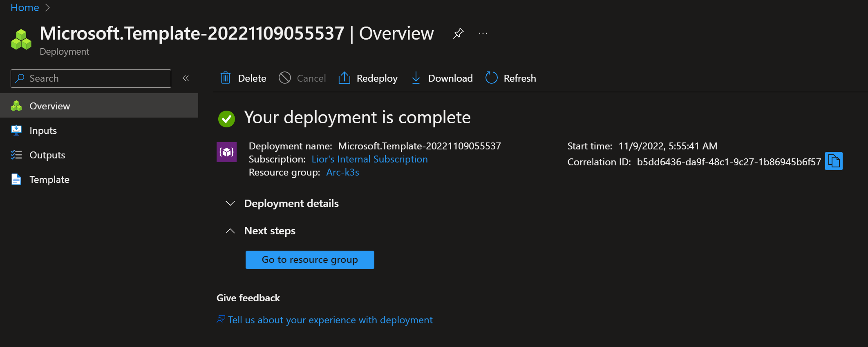
Task: Select the Deployment details heading text
Action: pos(291,203)
